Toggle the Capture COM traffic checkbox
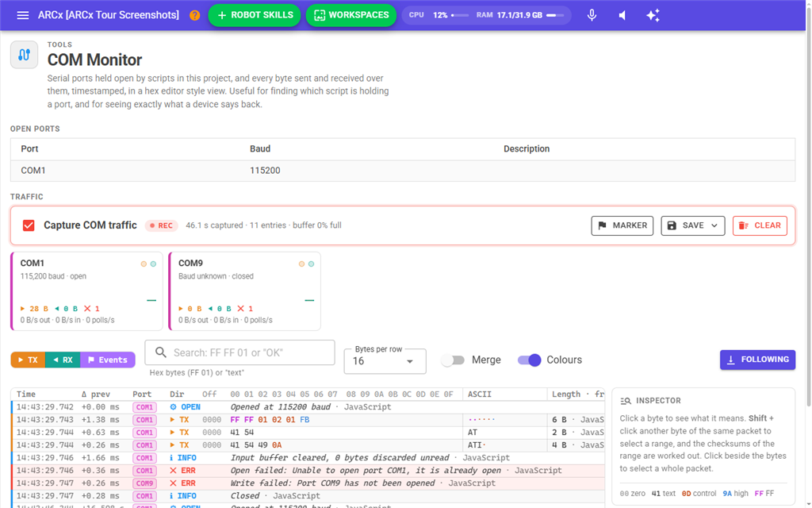The width and height of the screenshot is (812, 508). point(29,225)
